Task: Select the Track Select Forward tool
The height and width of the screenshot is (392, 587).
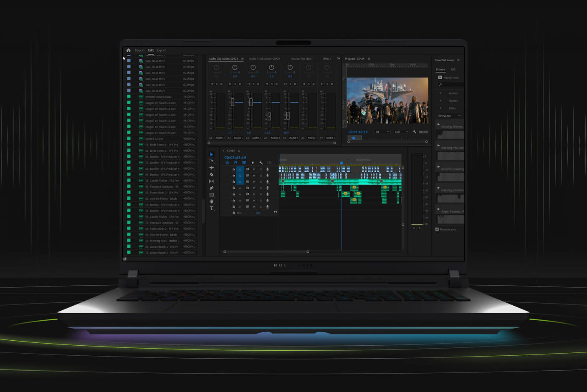Action: pyautogui.click(x=212, y=161)
